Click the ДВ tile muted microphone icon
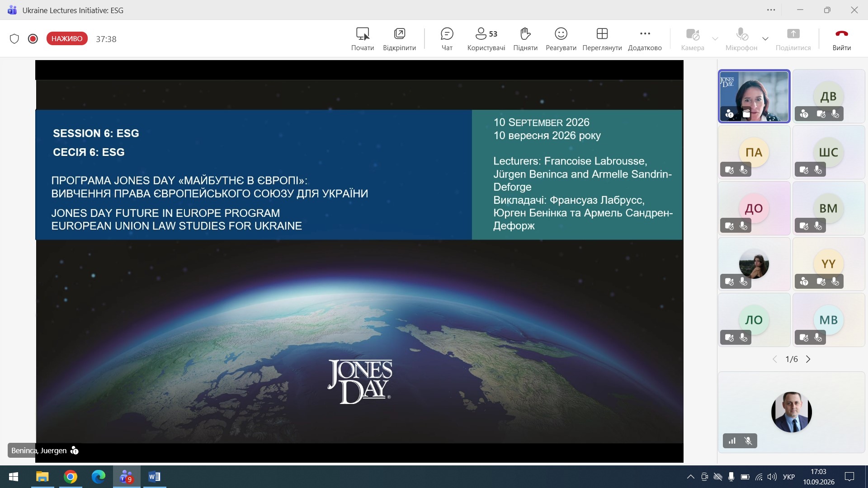 coord(835,114)
